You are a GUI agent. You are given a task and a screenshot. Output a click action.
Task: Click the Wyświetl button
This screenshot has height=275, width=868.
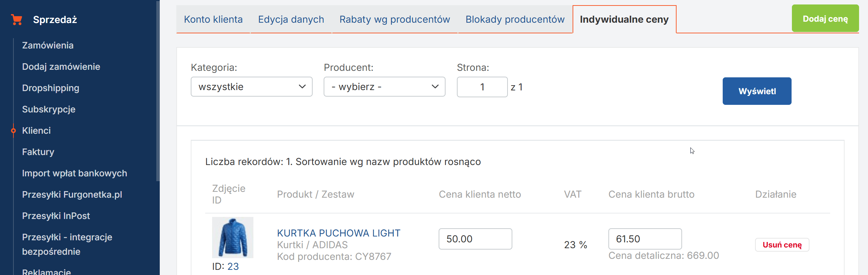click(x=756, y=91)
